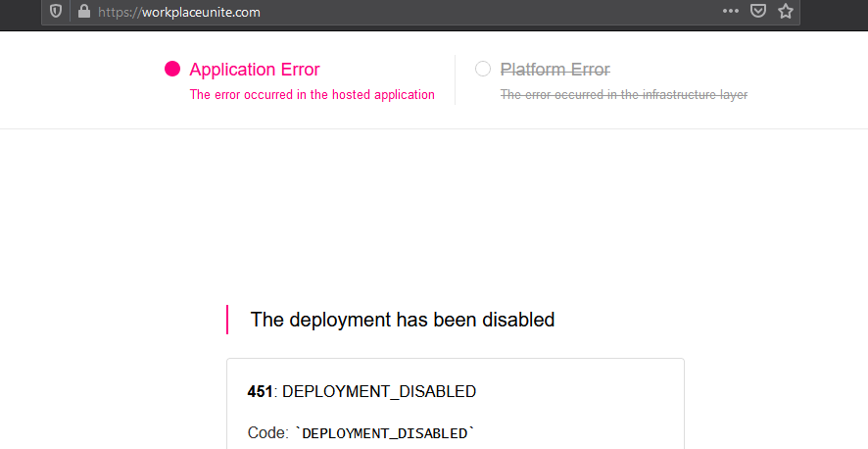Open the page actions three-dots menu
Image resolution: width=868 pixels, height=449 pixels.
tap(731, 11)
